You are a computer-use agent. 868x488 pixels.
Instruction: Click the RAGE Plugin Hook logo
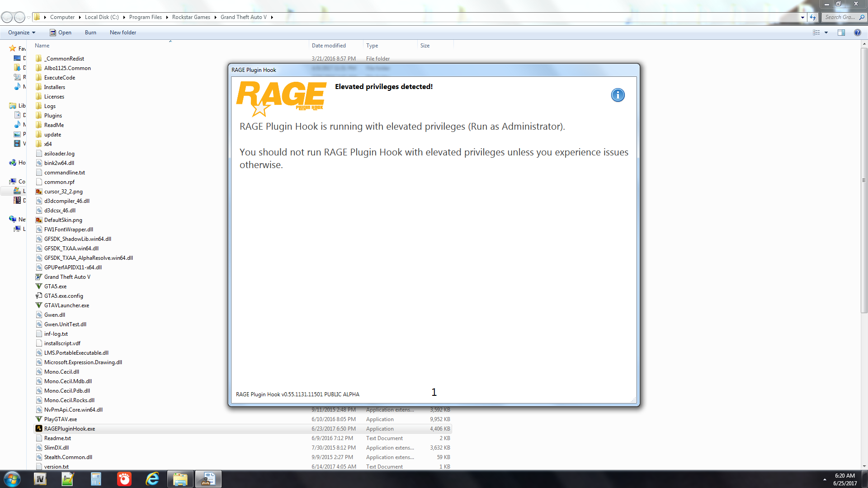281,98
